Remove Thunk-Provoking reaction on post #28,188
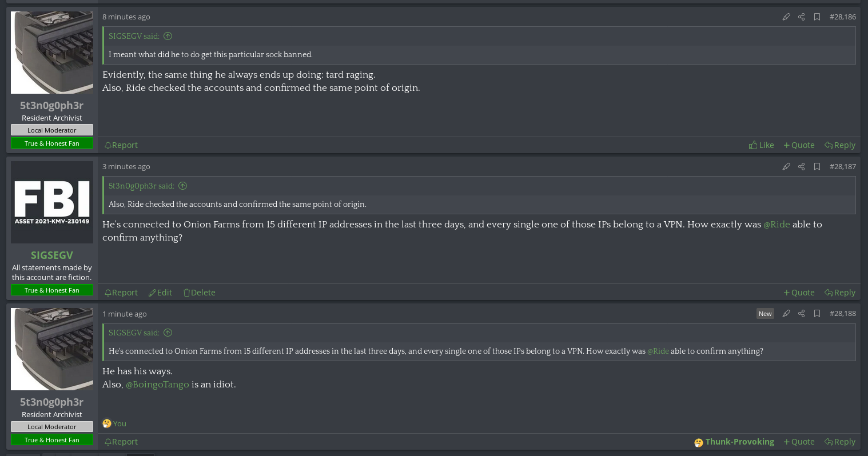This screenshot has width=868, height=456. point(734,442)
